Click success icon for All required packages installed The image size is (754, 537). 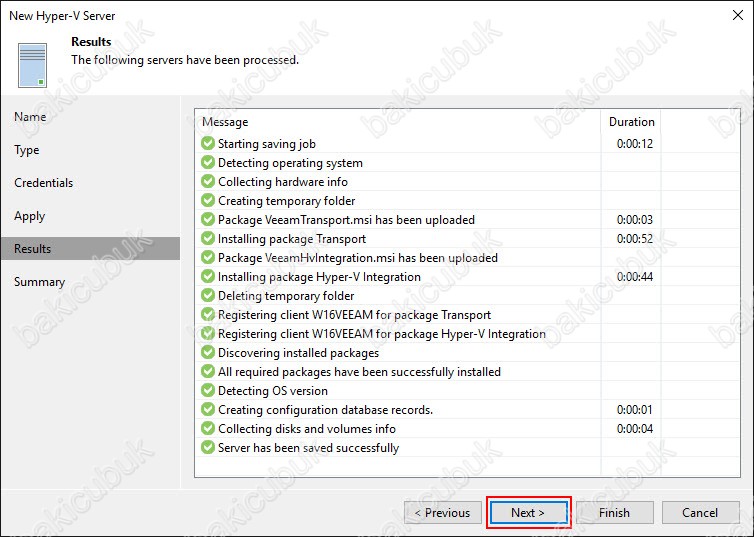click(x=208, y=371)
